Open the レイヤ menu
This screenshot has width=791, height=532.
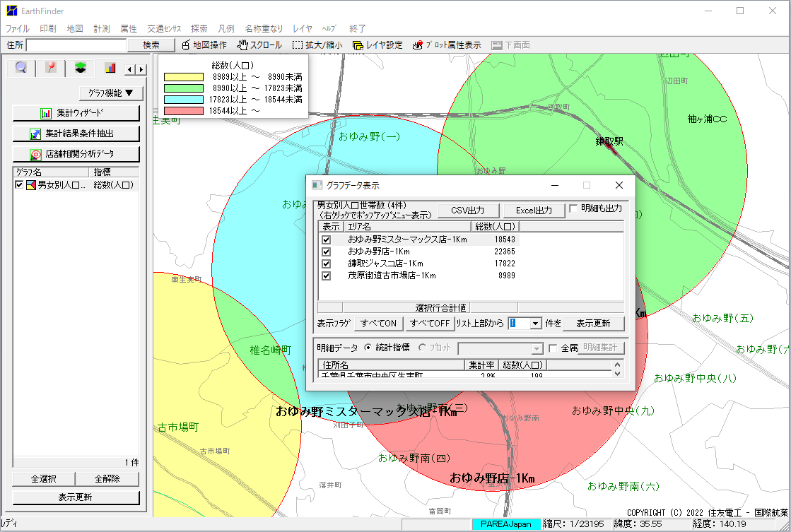pyautogui.click(x=302, y=29)
